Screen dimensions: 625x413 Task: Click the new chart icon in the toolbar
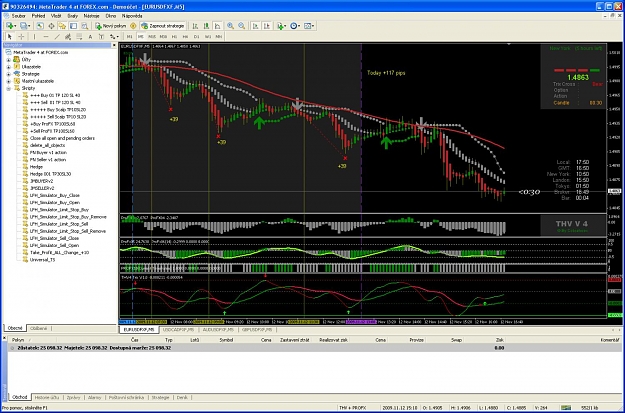9,26
